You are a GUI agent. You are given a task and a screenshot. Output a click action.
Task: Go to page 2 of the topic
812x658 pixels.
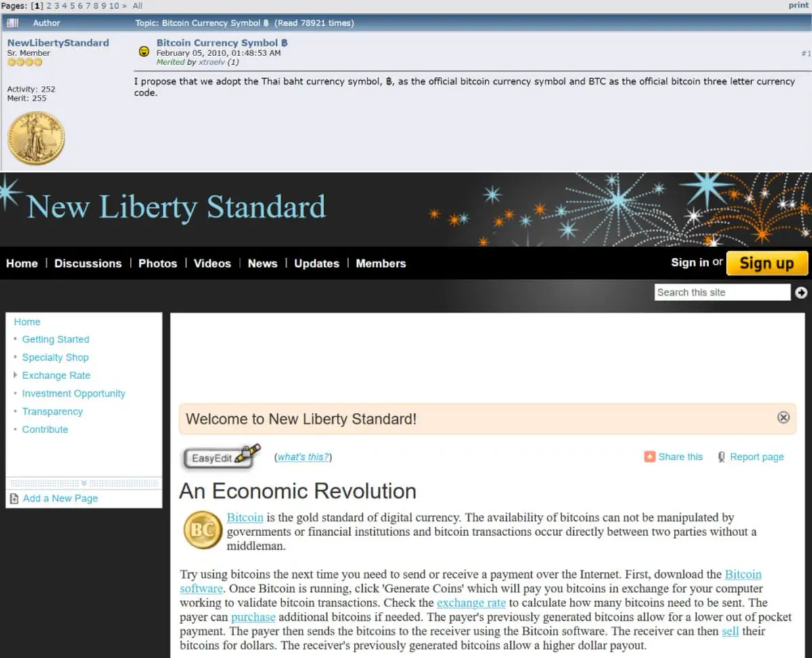click(49, 5)
